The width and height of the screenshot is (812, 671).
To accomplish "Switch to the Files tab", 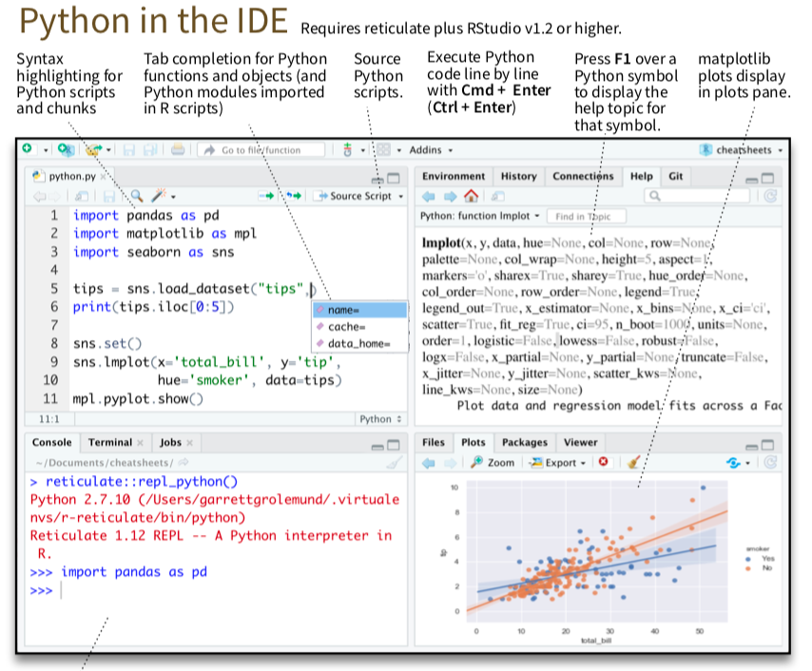I will coord(434,443).
